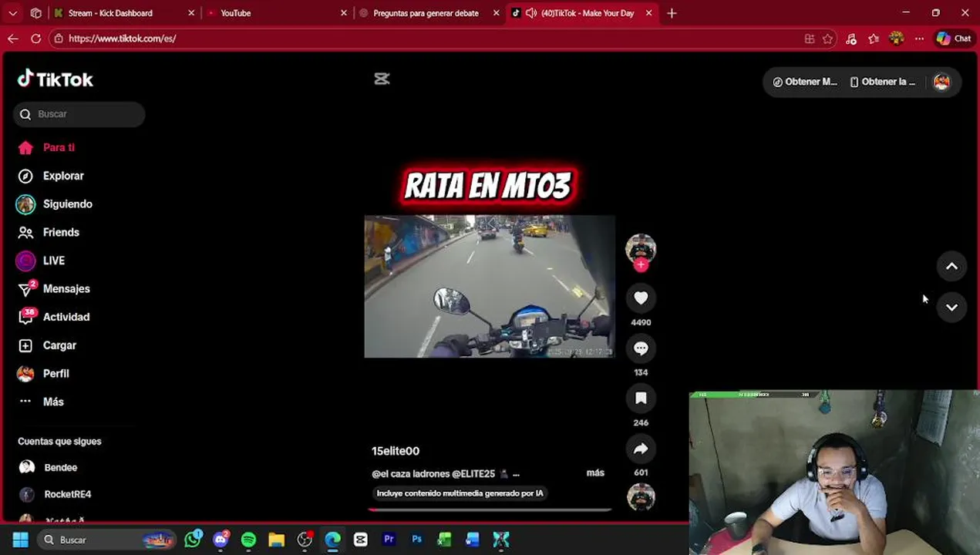Open the browser workspaces icon
The height and width of the screenshot is (555, 980).
35,13
